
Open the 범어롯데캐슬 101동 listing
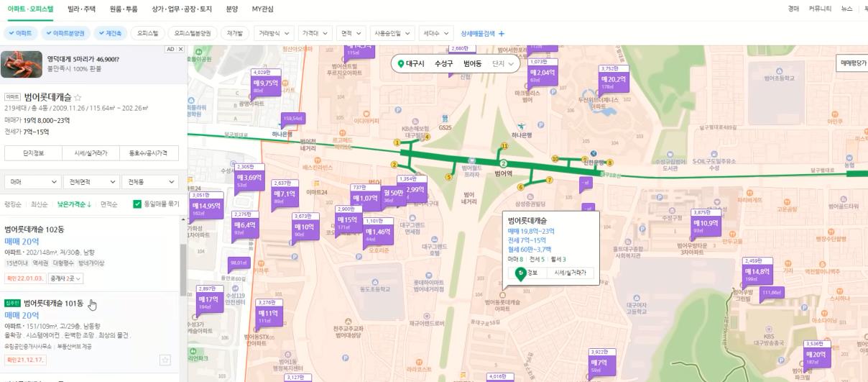pos(53,303)
